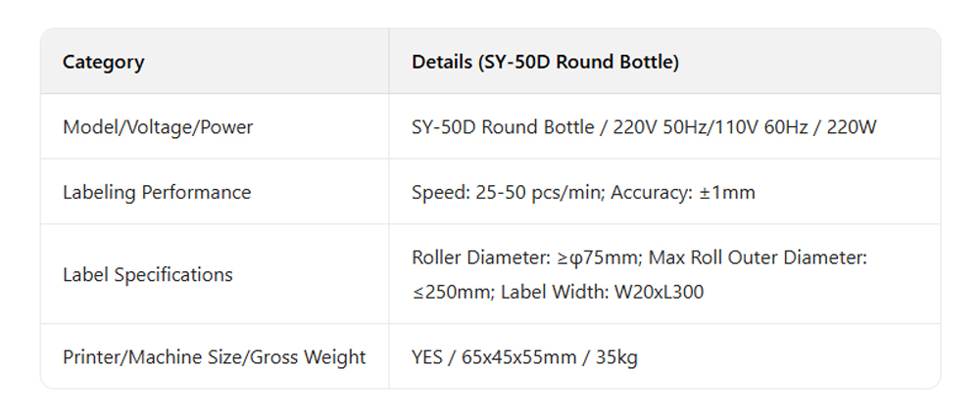The width and height of the screenshot is (980, 416).
Task: Select the Label Specifications row label
Action: [x=148, y=274]
